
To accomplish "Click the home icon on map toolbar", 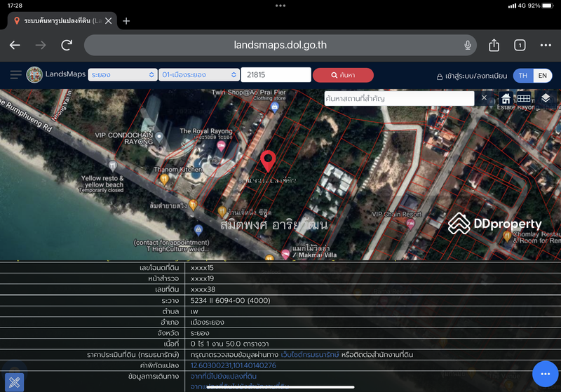I will click(x=506, y=98).
